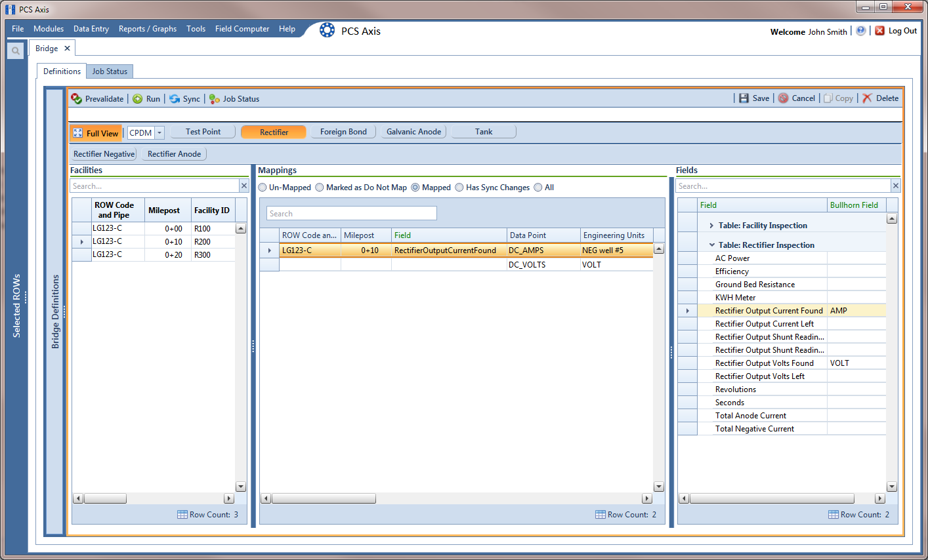This screenshot has width=928, height=560.
Task: Click the Test Point button
Action: pos(203,132)
